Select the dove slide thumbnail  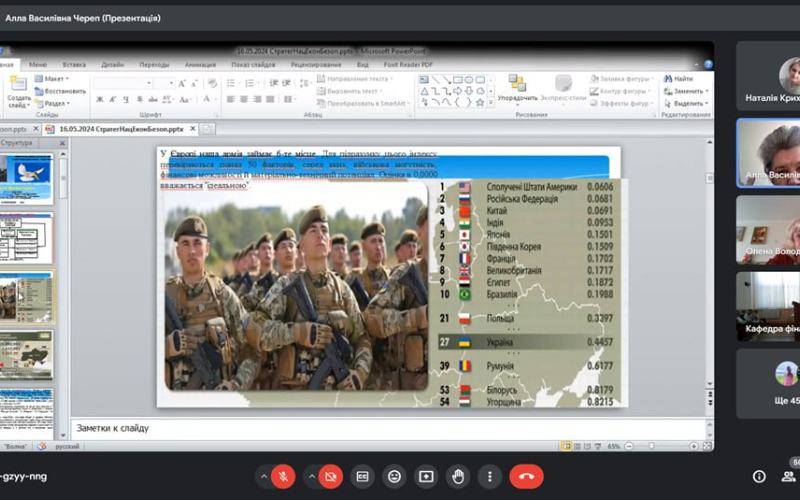tap(27, 180)
